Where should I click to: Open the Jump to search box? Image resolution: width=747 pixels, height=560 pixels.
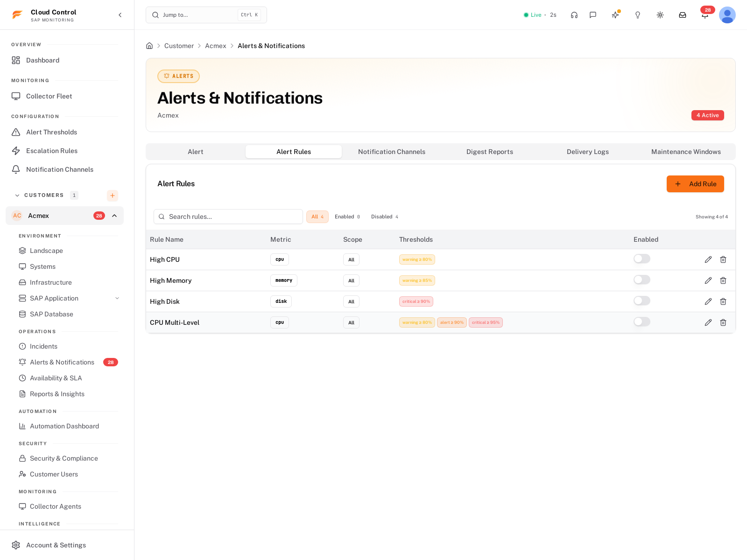tap(206, 15)
